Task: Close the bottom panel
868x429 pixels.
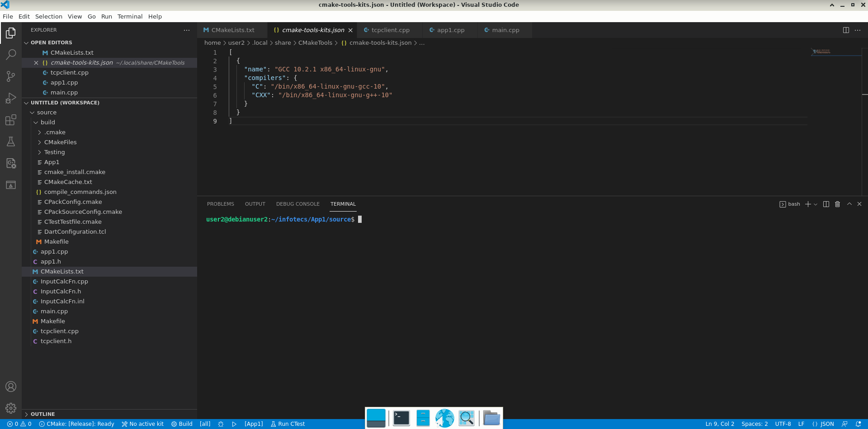Action: 859,204
